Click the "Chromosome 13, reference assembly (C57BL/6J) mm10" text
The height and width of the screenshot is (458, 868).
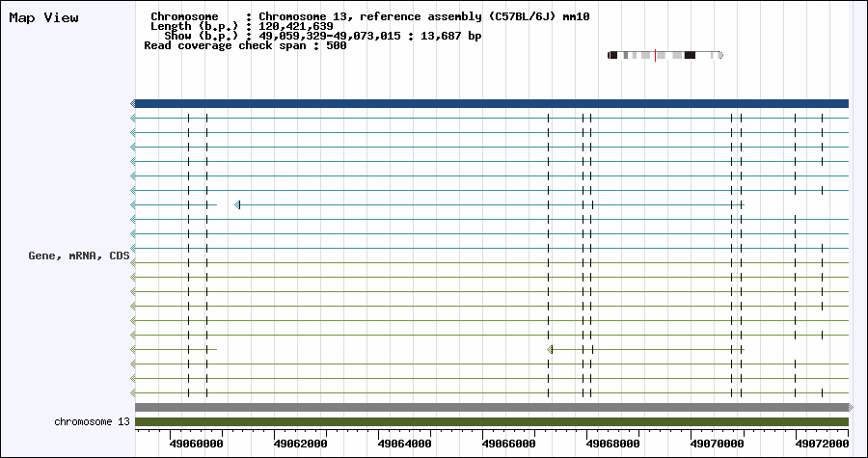click(424, 16)
